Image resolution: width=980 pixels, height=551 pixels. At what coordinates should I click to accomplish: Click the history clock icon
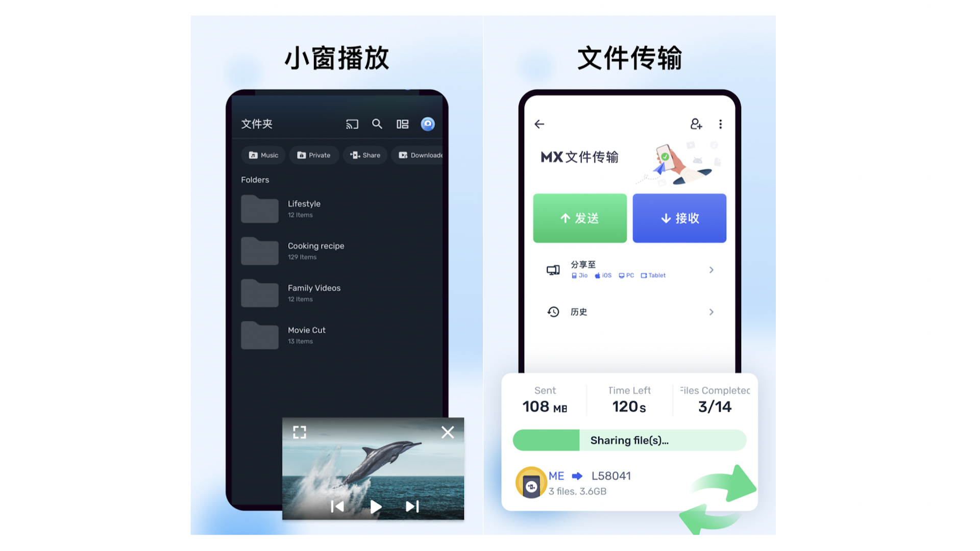pos(553,311)
